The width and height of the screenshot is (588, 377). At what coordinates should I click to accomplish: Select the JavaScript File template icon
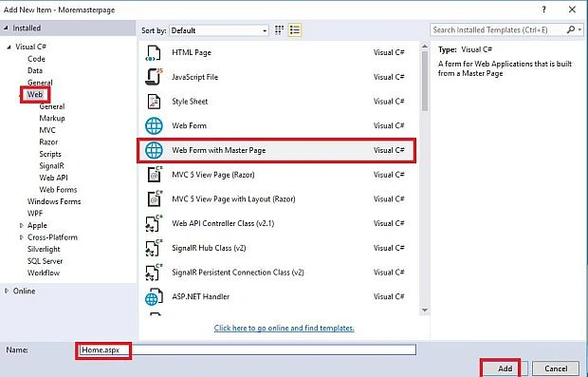tap(154, 77)
